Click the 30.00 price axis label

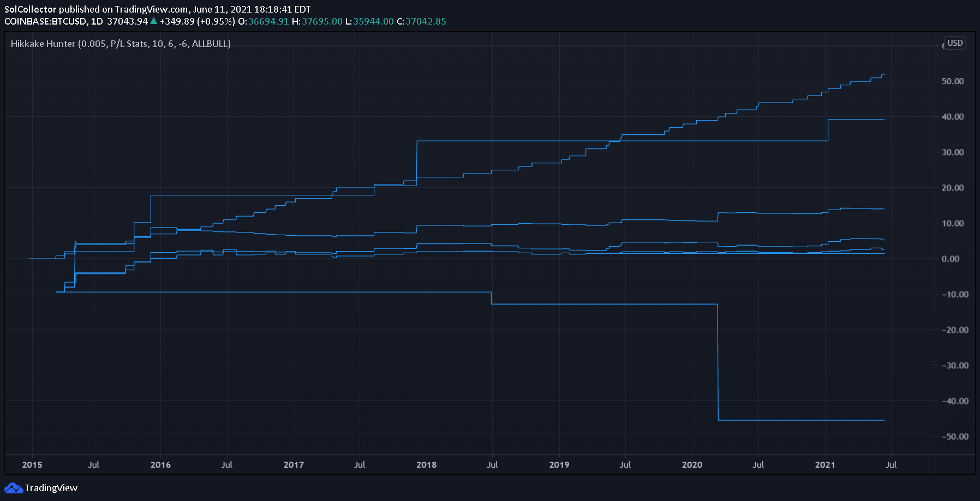tap(953, 152)
